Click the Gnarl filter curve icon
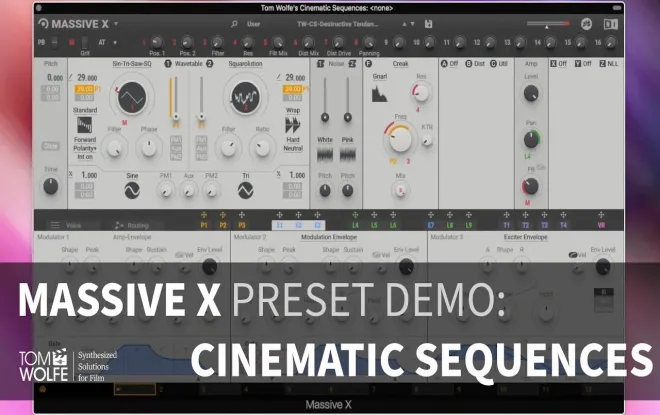The width and height of the screenshot is (660, 415). [x=379, y=93]
